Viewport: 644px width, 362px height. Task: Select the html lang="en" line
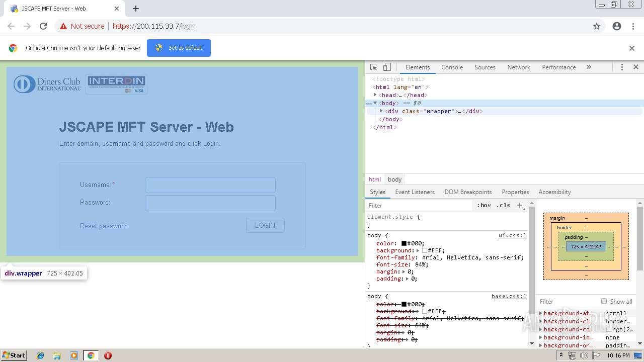(400, 87)
